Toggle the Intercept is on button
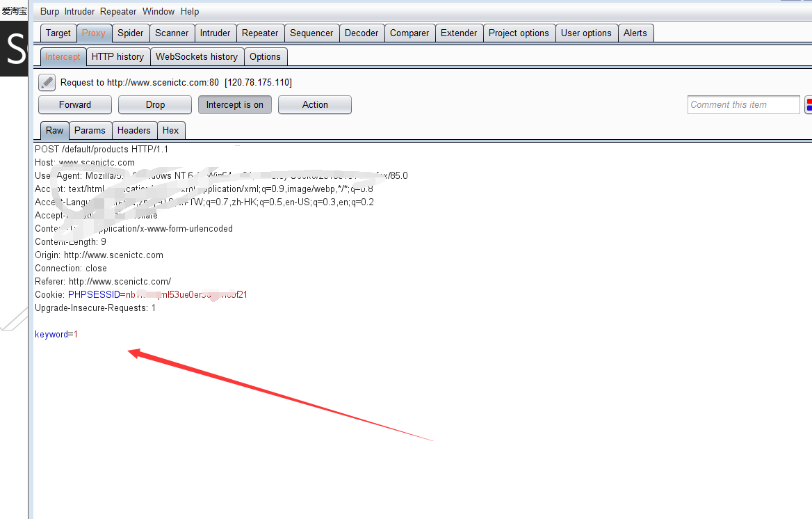The width and height of the screenshot is (812, 519). tap(234, 105)
